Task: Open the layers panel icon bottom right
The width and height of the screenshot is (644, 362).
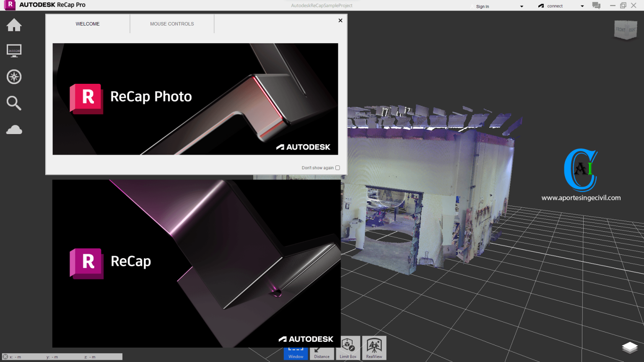Action: tap(630, 347)
